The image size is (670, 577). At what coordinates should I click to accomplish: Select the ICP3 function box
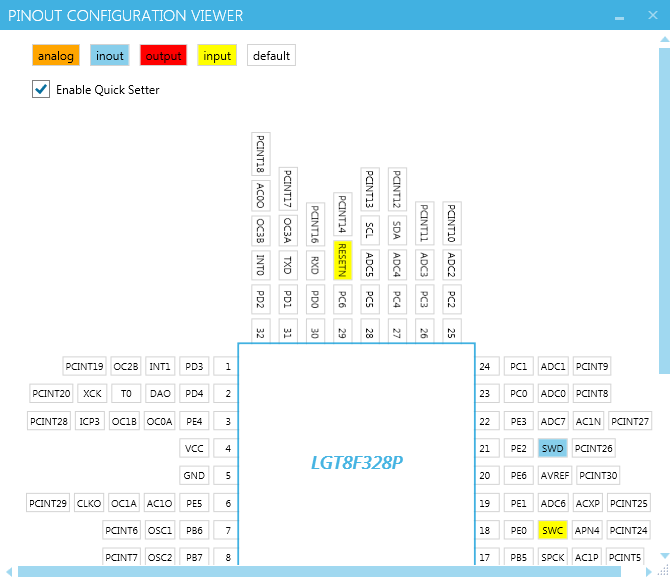coord(90,421)
